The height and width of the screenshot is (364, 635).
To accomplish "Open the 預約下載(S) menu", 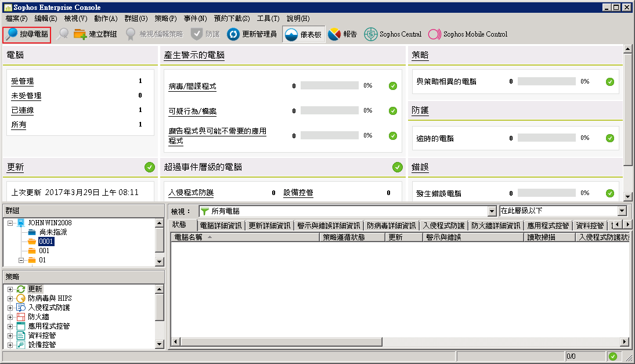I will point(232,19).
